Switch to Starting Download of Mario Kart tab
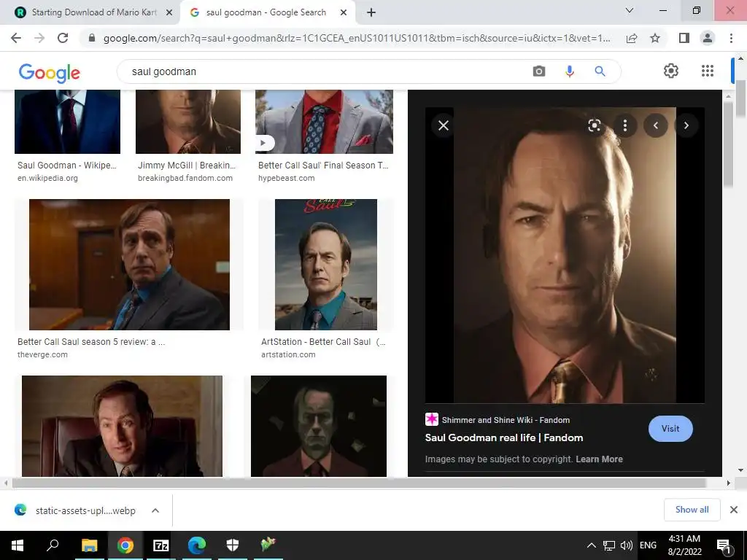Screen dimensions: 747x560 tap(94, 12)
